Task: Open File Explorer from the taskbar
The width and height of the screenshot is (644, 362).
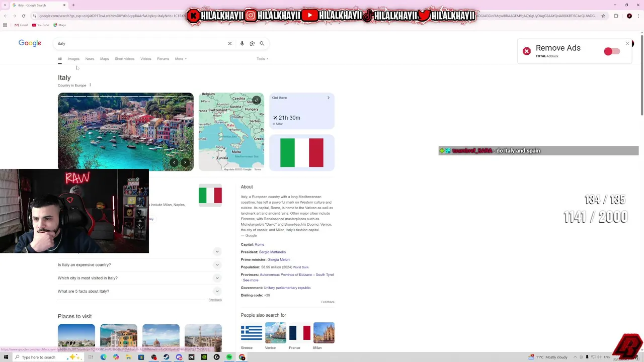Action: click(128, 357)
